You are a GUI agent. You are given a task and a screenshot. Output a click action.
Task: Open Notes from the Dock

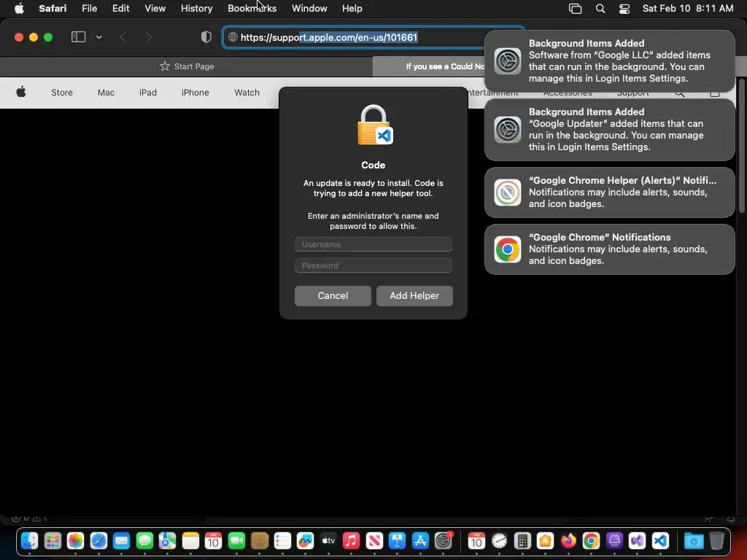(x=190, y=541)
